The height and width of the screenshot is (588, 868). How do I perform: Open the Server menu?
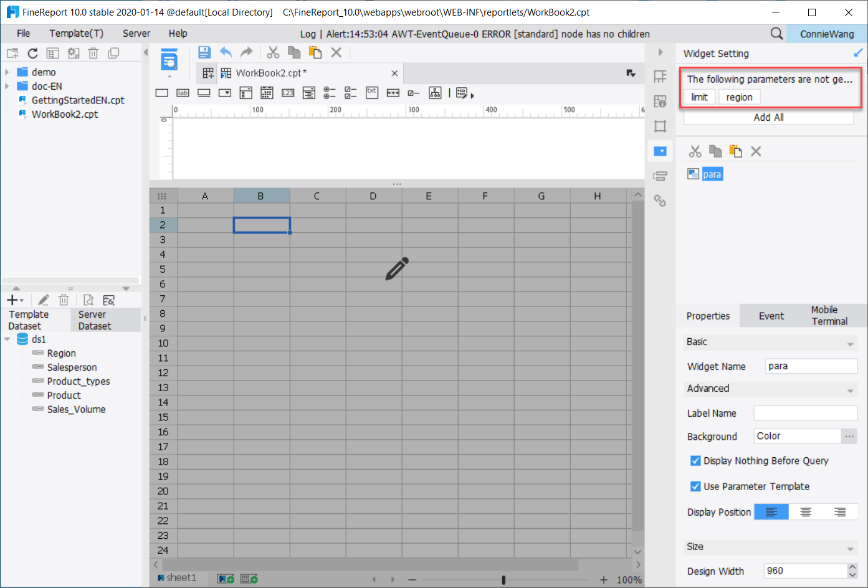pos(136,34)
